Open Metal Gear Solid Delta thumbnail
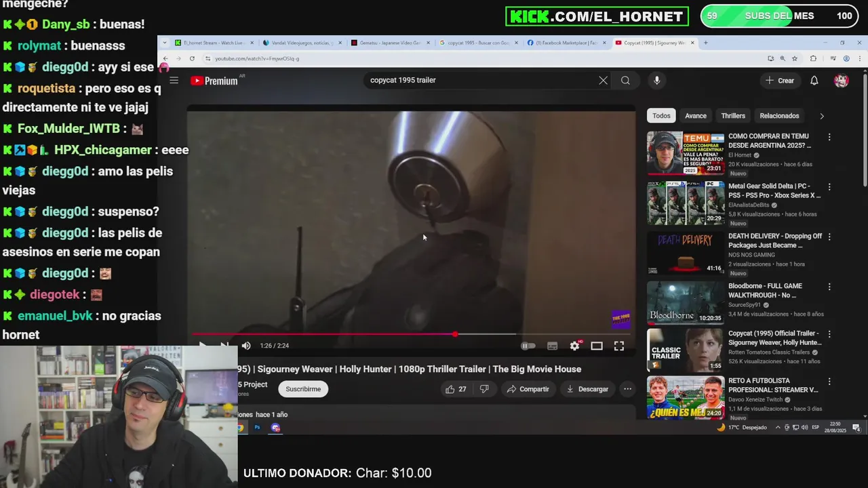The width and height of the screenshot is (868, 488). (x=686, y=203)
